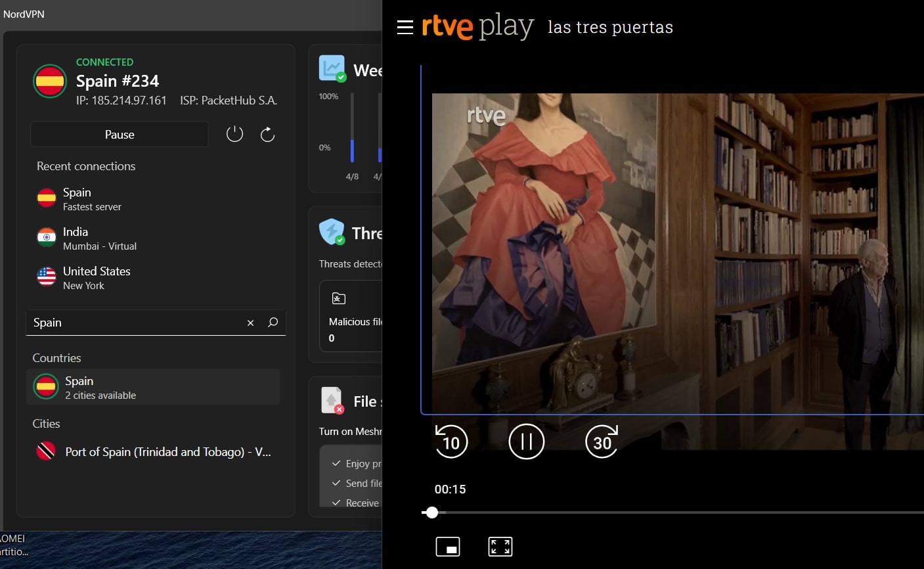Click the search magnifier icon
924x569 pixels.
(x=272, y=323)
